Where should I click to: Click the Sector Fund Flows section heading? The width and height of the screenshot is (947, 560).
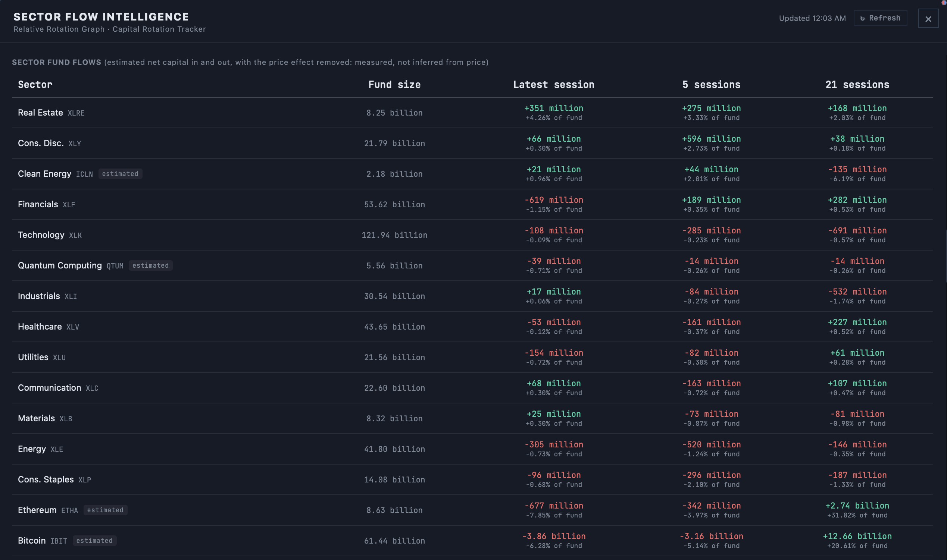pos(57,62)
